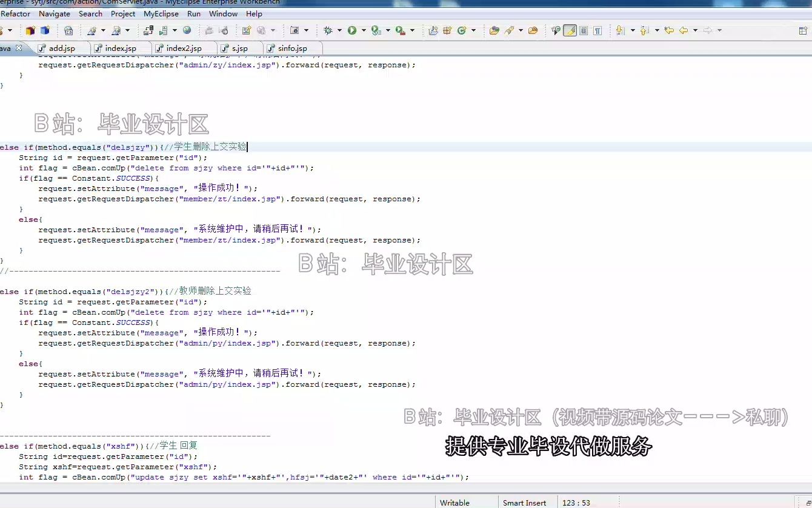Go to previous annotation with up arrow icon
The height and width of the screenshot is (508, 812).
click(x=644, y=30)
